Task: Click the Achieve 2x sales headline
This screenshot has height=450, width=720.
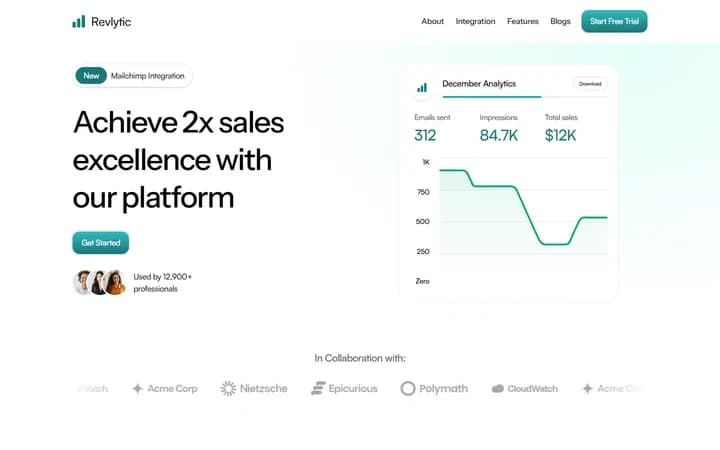Action: 179,160
